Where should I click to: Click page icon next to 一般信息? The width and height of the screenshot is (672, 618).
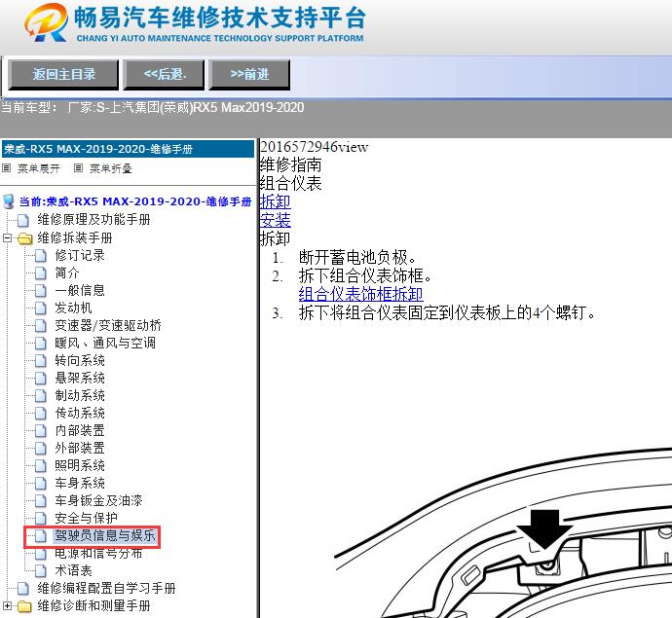pos(41,291)
